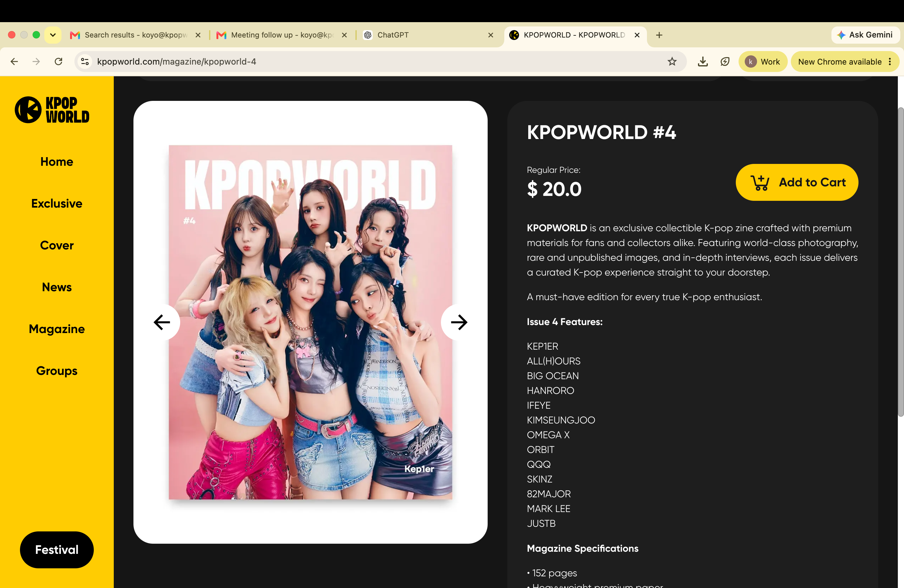Open the Chrome downloads icon
Image resolution: width=904 pixels, height=588 pixels.
703,62
